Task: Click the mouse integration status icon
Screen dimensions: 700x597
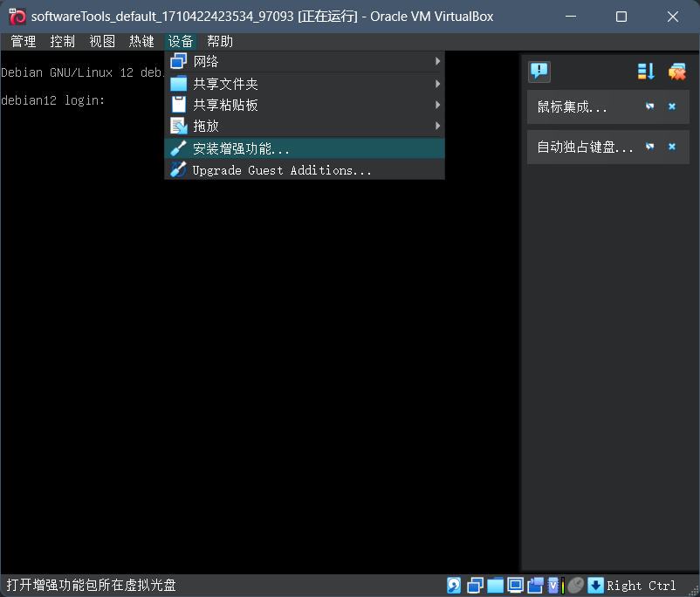Action: [576, 586]
